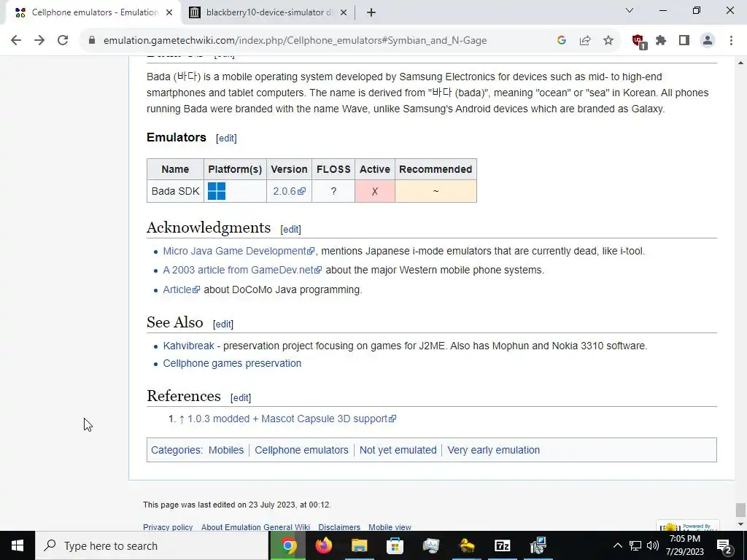Image resolution: width=747 pixels, height=560 pixels.
Task: Open Article about DoCoMo Java link
Action: pos(182,289)
